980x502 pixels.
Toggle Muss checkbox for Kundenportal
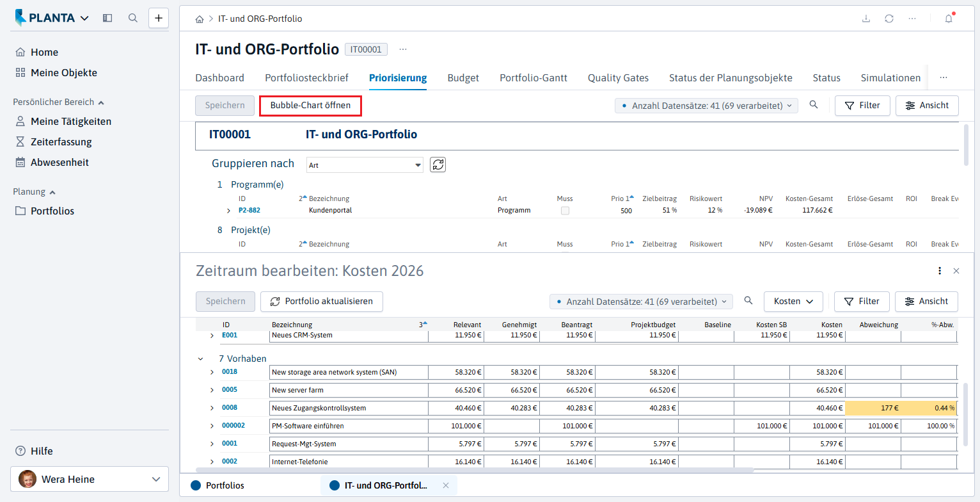tap(565, 211)
